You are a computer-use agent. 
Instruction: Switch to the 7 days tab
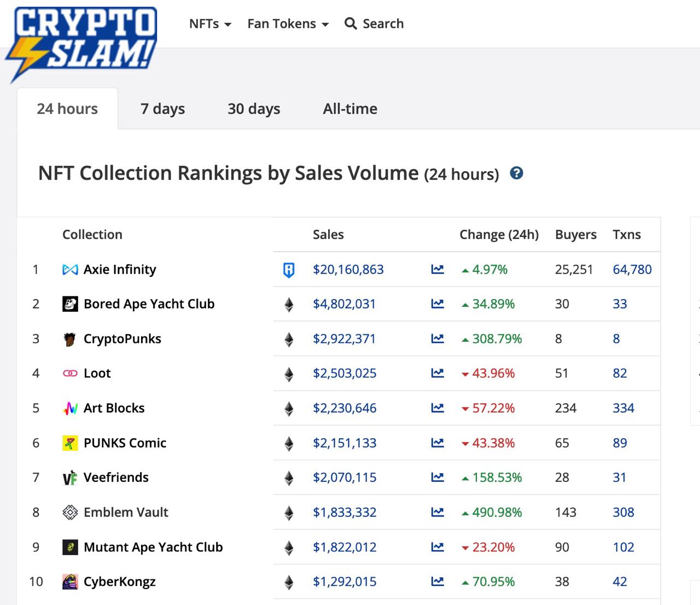click(x=162, y=109)
